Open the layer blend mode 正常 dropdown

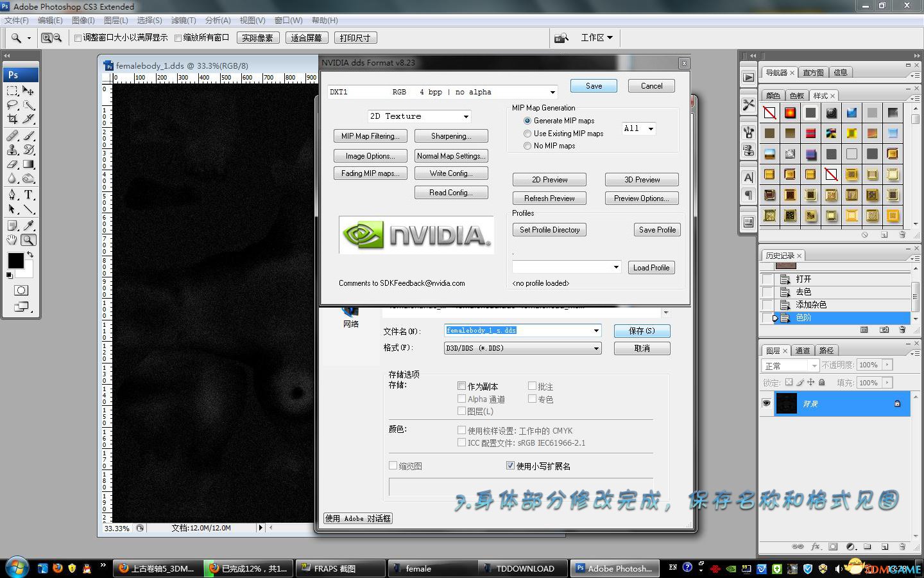(x=791, y=365)
